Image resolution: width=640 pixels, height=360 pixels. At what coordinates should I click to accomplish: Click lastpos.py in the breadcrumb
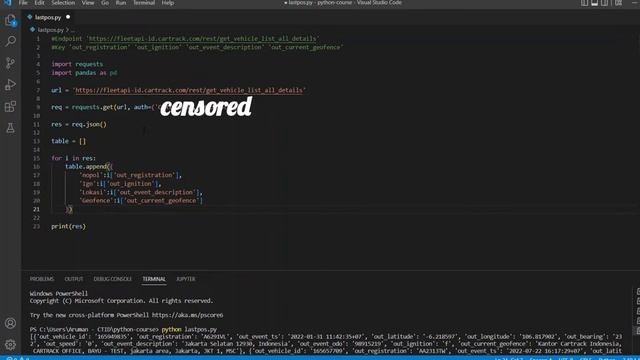coord(51,30)
